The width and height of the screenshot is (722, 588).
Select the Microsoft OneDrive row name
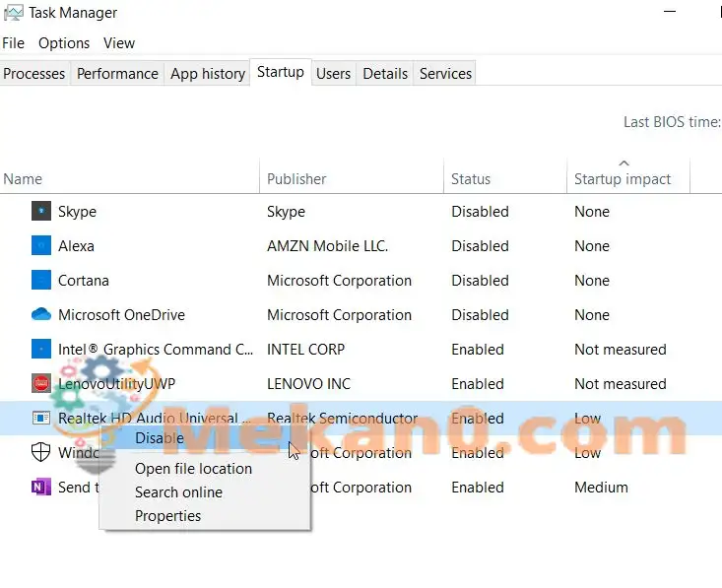tap(121, 314)
